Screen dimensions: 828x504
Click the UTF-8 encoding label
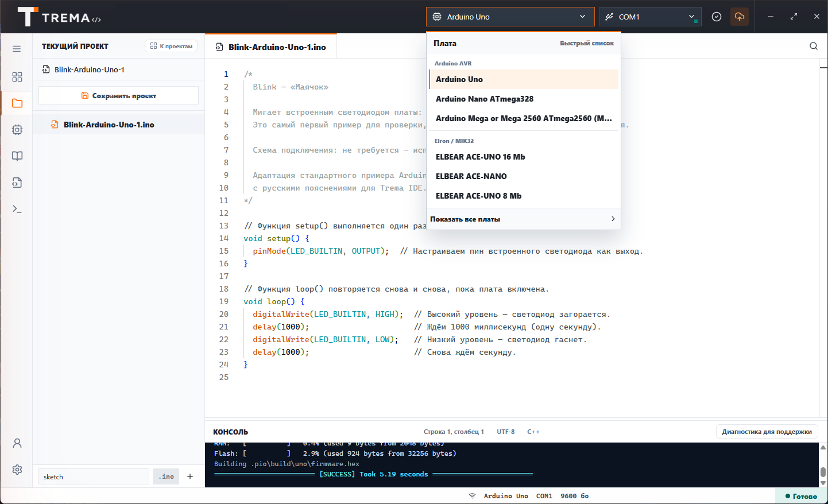point(506,432)
